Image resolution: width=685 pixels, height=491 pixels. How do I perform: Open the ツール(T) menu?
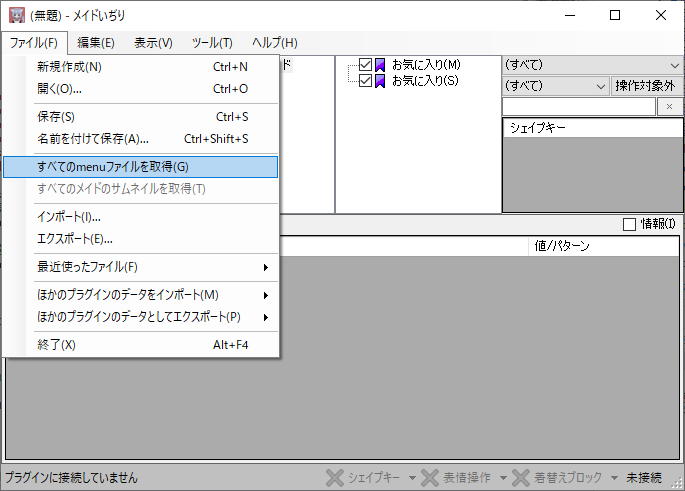coord(211,43)
